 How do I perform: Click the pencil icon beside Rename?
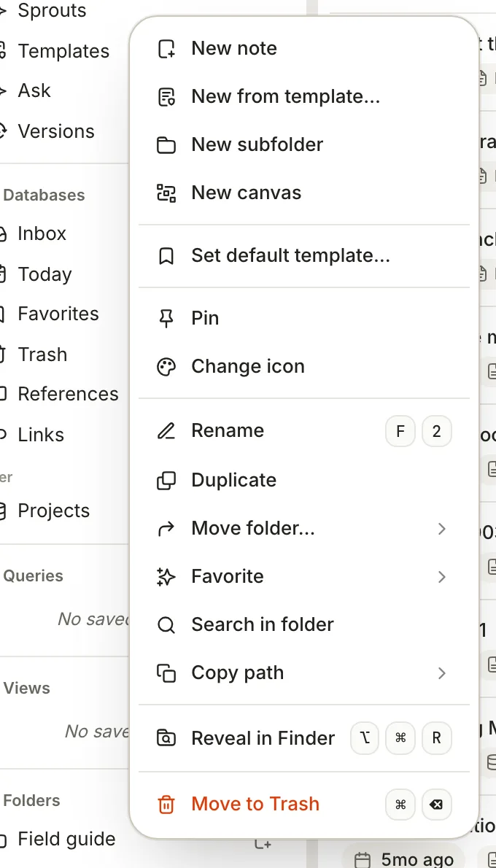pyautogui.click(x=166, y=430)
